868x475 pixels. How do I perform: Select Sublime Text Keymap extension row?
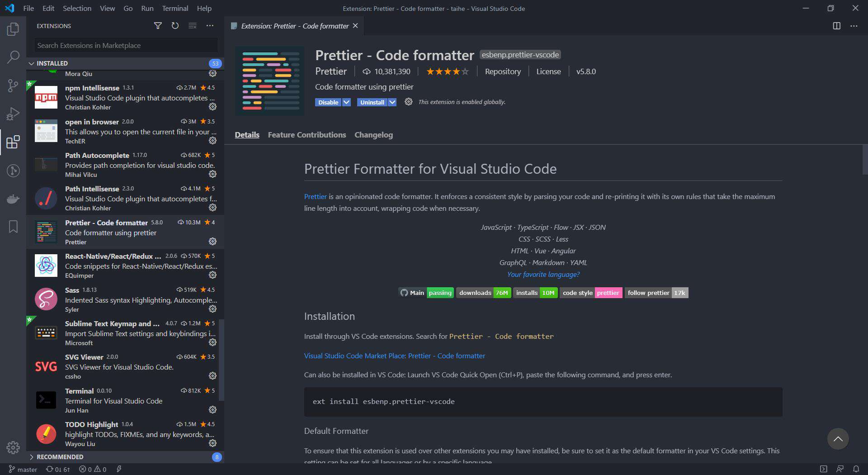point(126,333)
